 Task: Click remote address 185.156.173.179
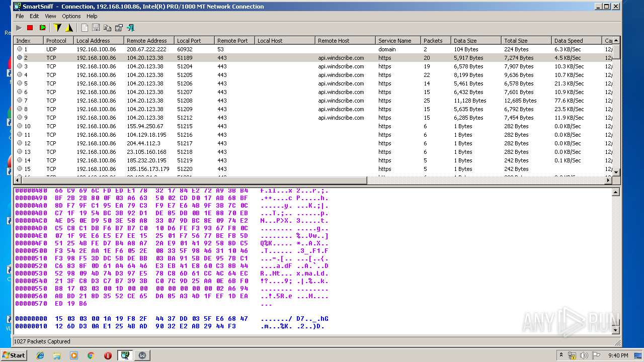[148, 169]
